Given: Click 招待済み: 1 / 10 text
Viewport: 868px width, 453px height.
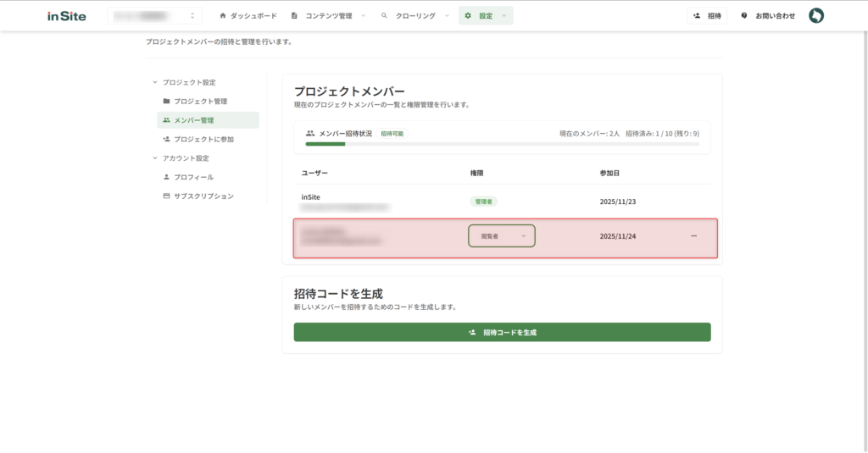Looking at the screenshot, I should (x=648, y=133).
